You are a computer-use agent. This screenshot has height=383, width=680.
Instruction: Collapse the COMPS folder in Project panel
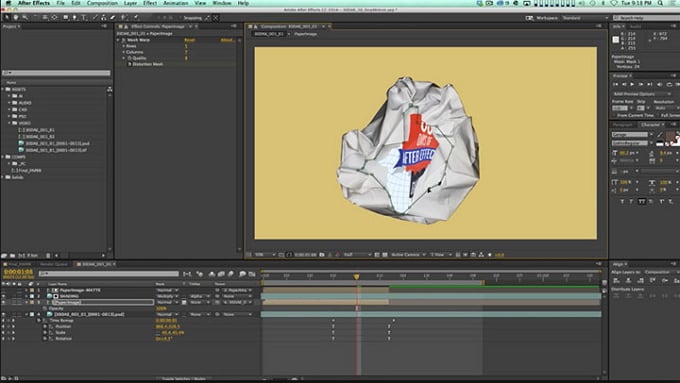coord(3,157)
